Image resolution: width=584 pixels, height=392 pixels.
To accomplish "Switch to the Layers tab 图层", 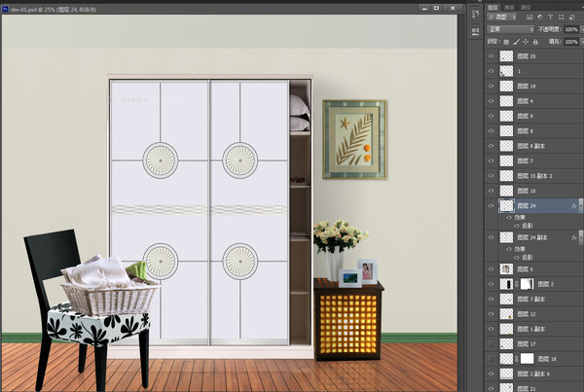I will pyautogui.click(x=493, y=7).
